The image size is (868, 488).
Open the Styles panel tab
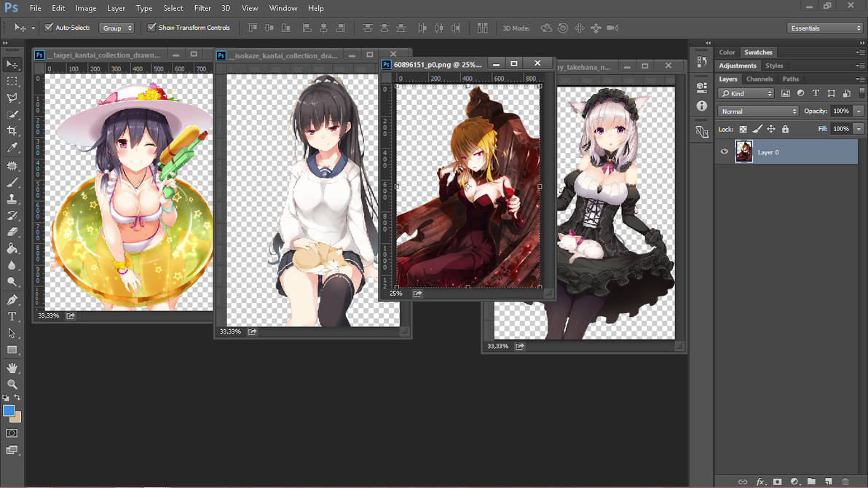(x=774, y=66)
